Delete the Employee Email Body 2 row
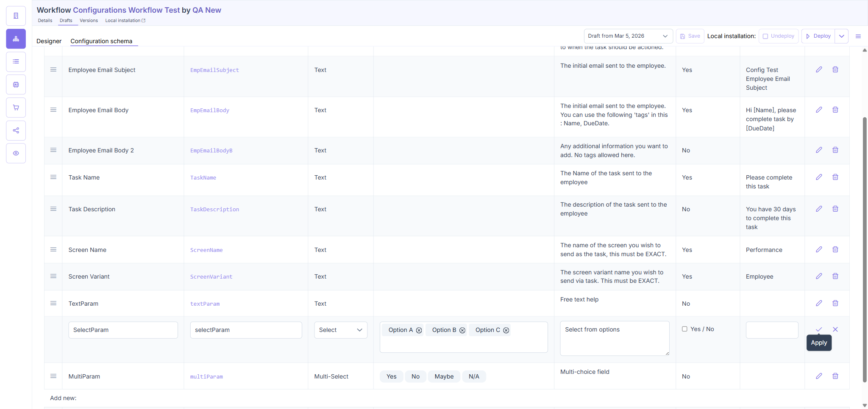This screenshot has height=409, width=868. click(x=835, y=150)
